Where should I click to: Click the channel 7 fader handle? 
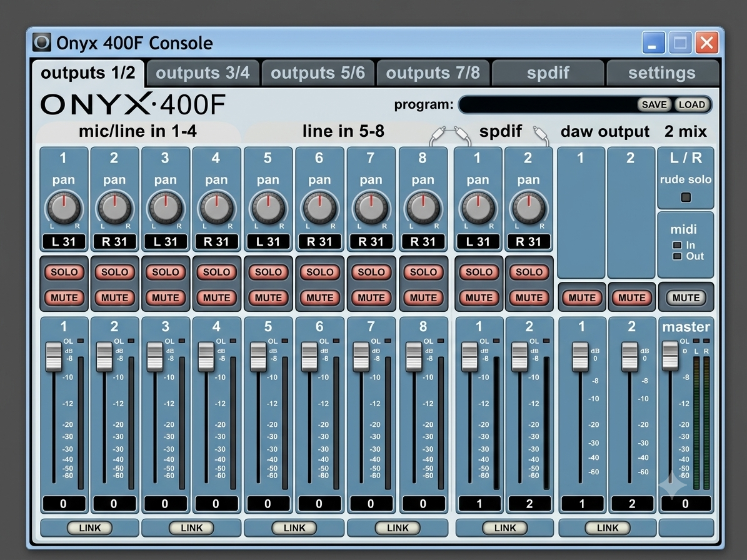click(361, 356)
